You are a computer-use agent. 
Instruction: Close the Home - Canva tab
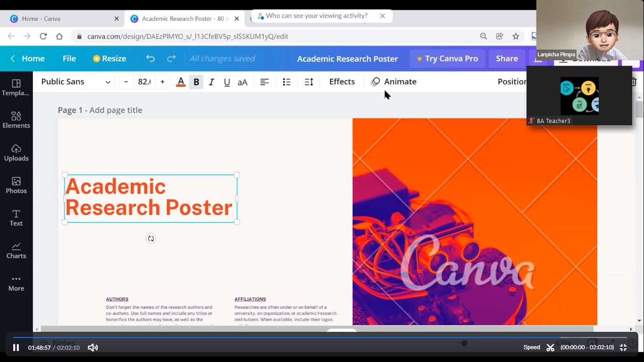tap(116, 18)
